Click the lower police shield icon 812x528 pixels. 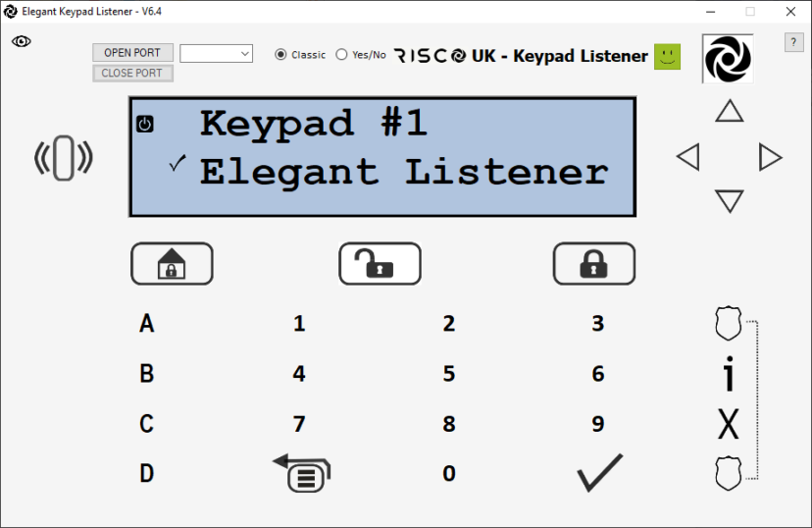pos(728,473)
